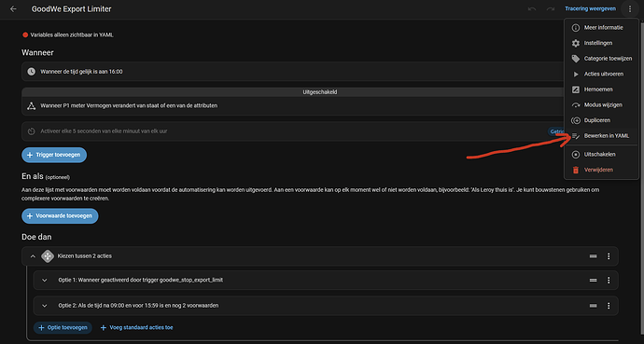Image resolution: width=644 pixels, height=344 pixels.
Task: Open the Wanneer de tijd gelijk is aan 16:00 trigger
Action: [x=293, y=72]
